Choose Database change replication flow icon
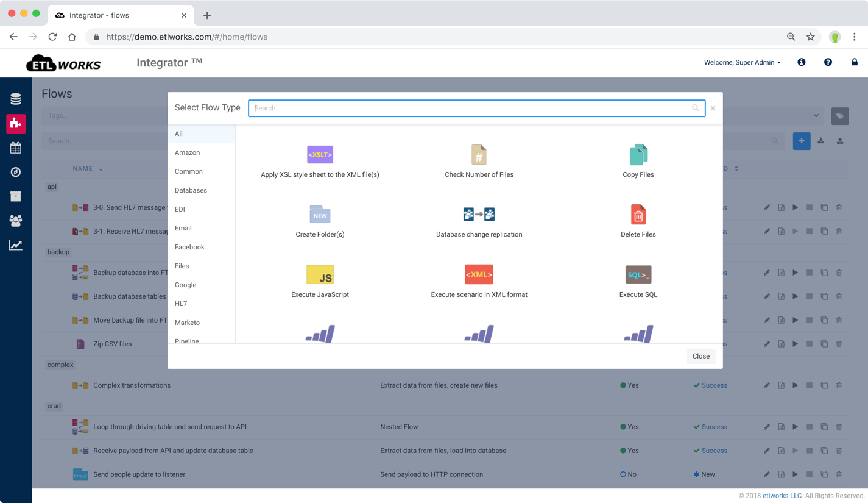The image size is (868, 503). click(x=479, y=215)
